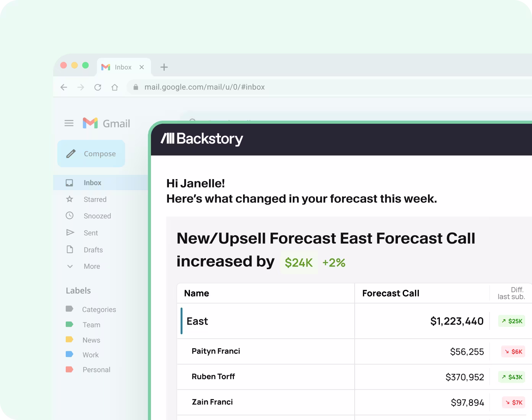Viewport: 532px width, 420px height.
Task: Click the green $43K diff badge
Action: click(512, 377)
